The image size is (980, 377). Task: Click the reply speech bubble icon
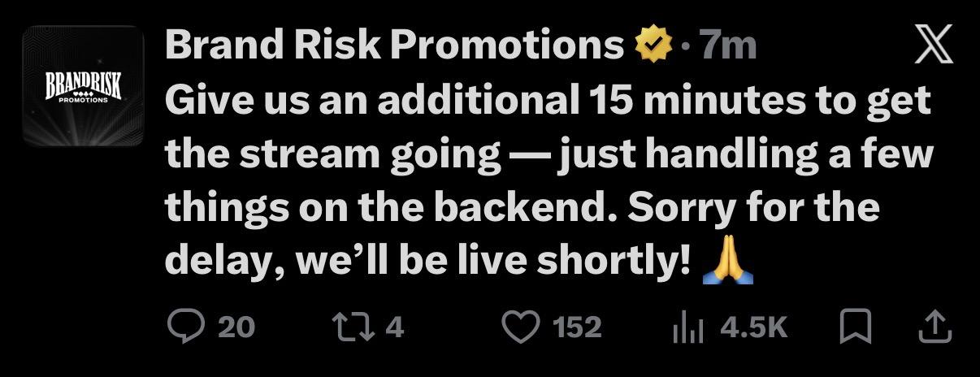(x=184, y=327)
